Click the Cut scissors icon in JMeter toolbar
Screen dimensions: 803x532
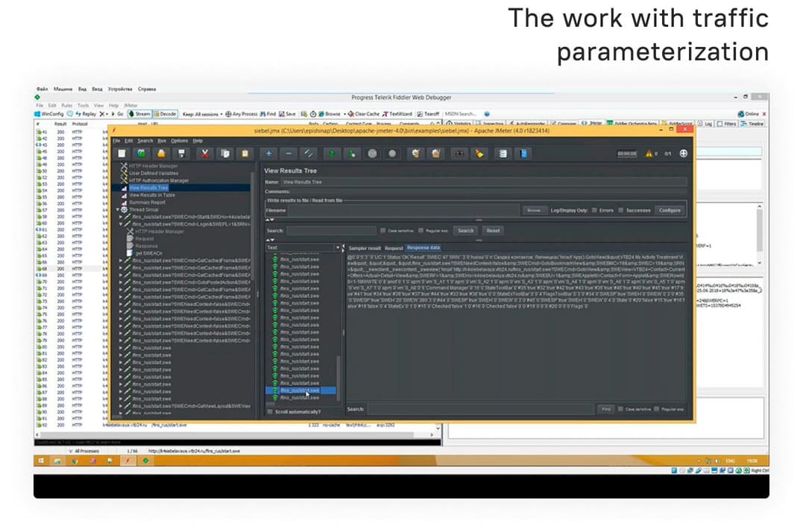pos(205,153)
